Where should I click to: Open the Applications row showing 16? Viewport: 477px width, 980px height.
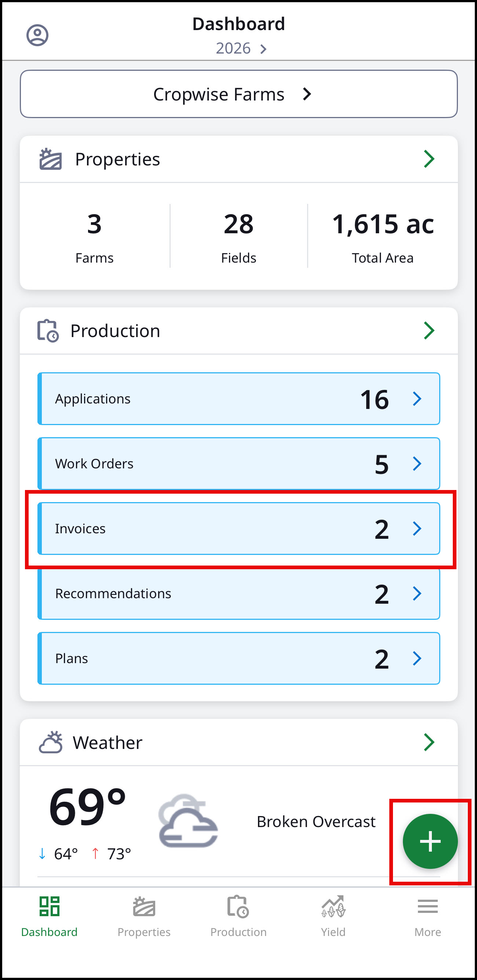239,399
